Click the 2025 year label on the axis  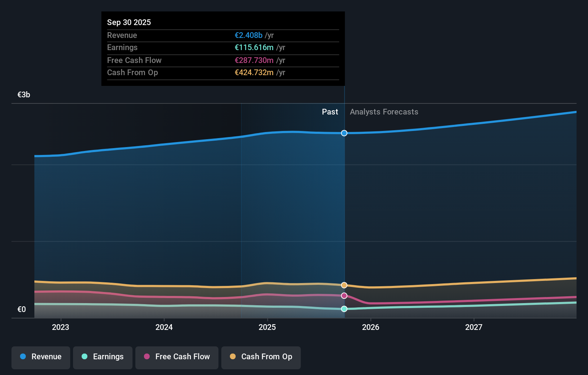pos(268,327)
